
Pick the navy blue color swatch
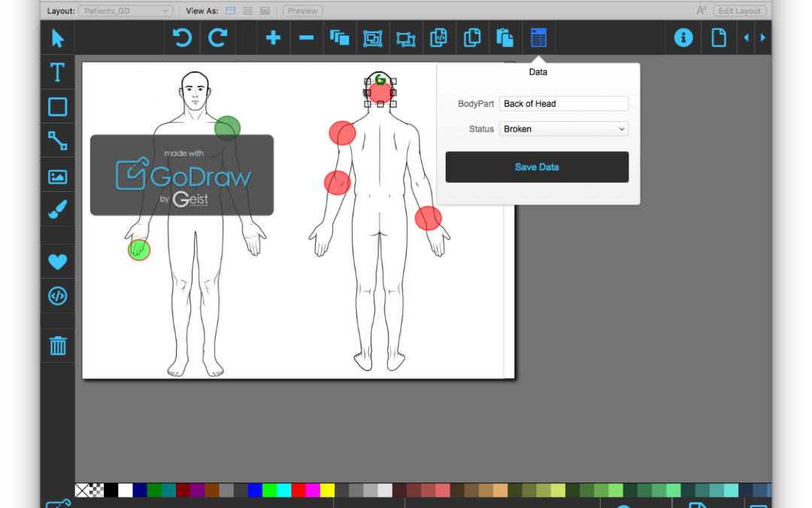point(140,491)
